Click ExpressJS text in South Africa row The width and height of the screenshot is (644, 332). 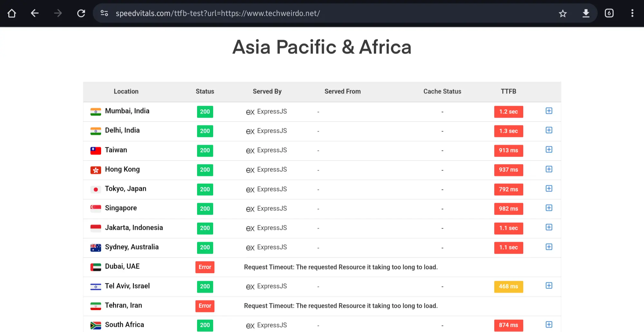272,325
